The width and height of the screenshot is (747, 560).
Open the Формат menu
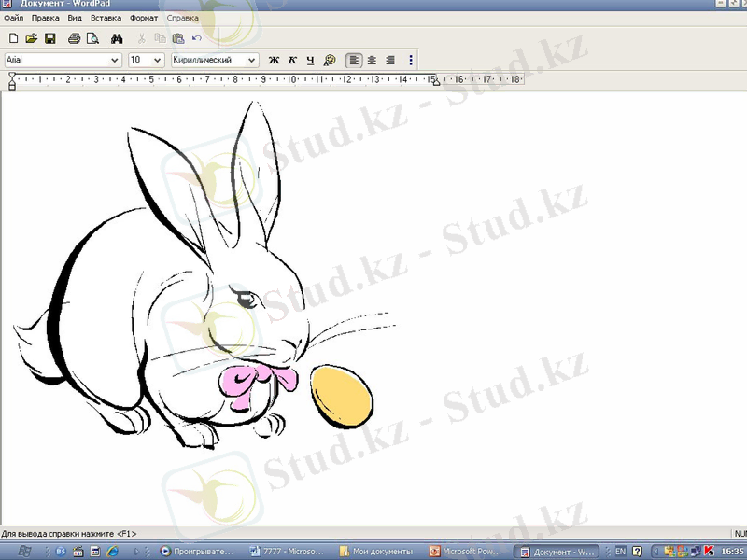click(x=144, y=18)
